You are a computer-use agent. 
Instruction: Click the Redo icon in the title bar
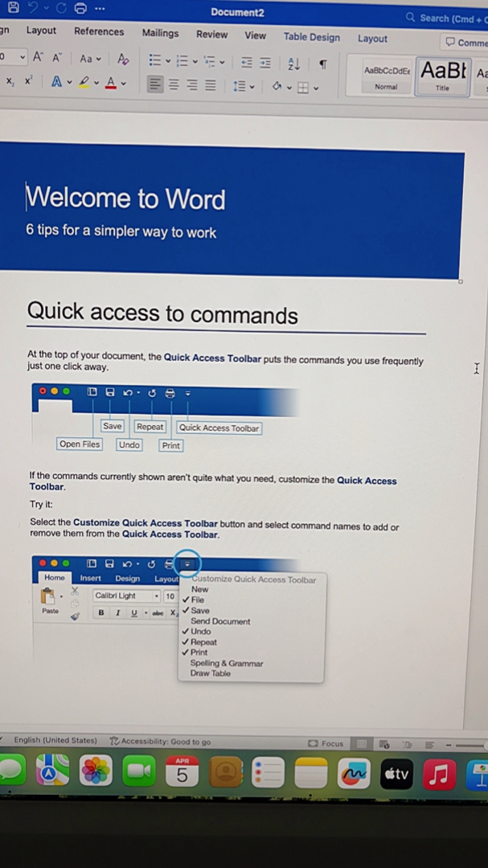pos(61,8)
